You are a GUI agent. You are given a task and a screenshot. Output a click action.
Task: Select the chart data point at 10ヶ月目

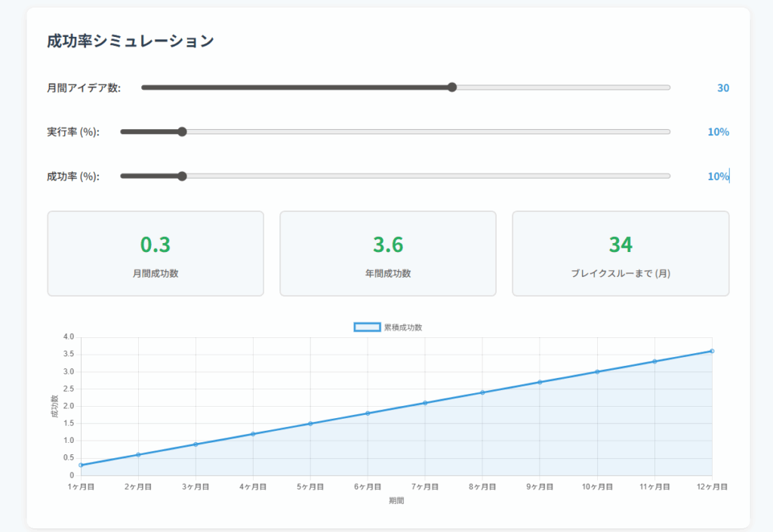597,371
